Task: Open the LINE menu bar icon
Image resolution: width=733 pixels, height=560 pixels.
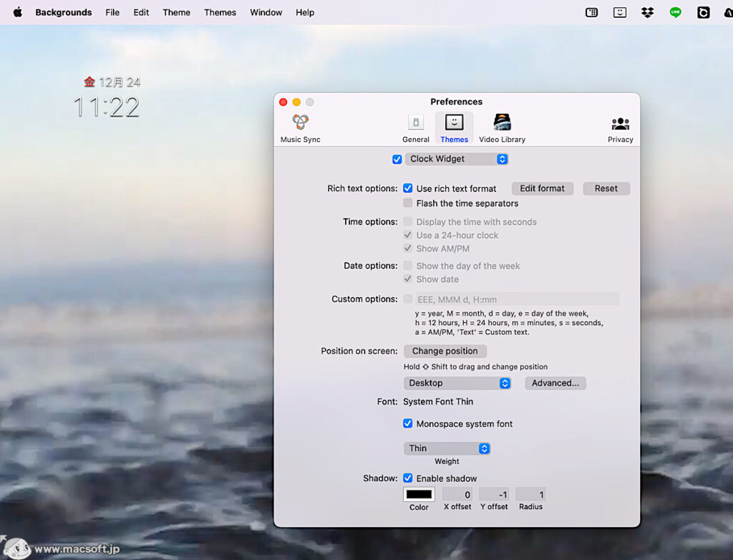Action: [x=675, y=13]
